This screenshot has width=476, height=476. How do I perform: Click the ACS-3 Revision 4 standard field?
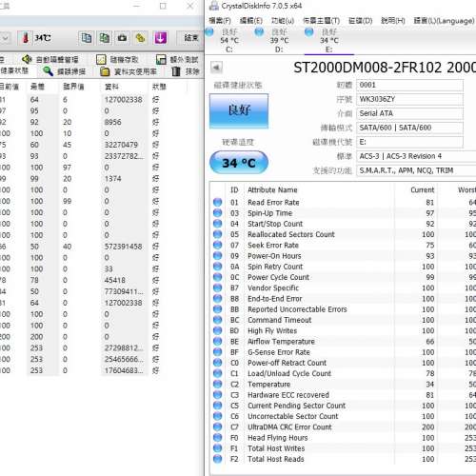[416, 156]
